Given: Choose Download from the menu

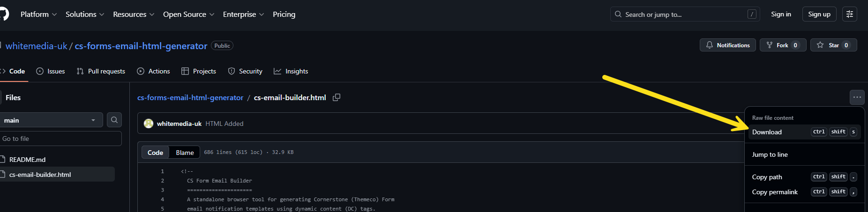Looking at the screenshot, I should (767, 132).
